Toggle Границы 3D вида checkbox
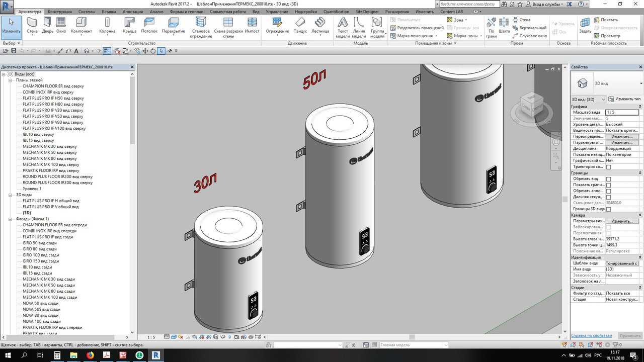 (x=608, y=209)
